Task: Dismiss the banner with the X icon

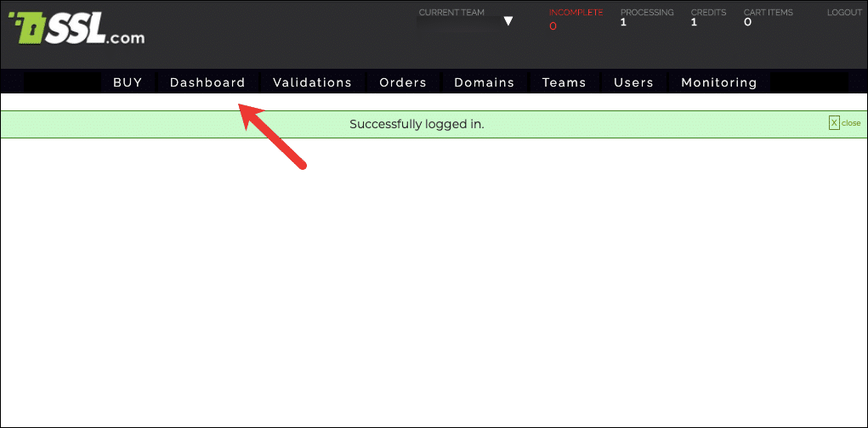Action: point(834,123)
